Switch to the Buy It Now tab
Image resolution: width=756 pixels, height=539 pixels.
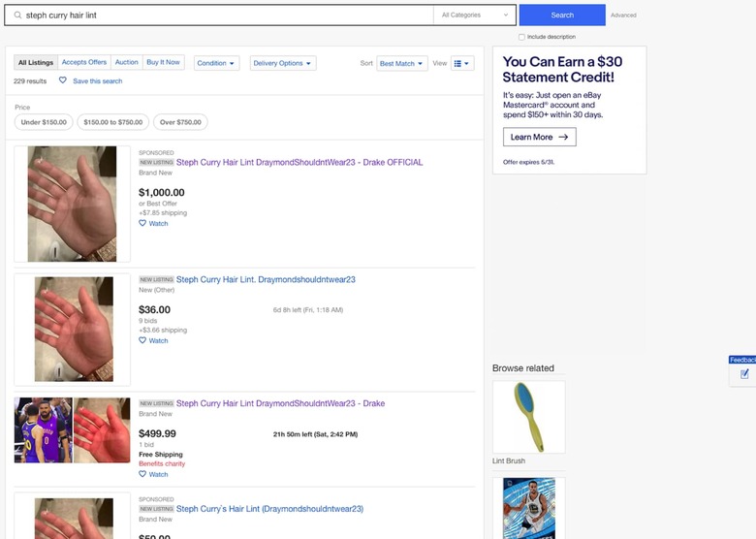tap(164, 62)
